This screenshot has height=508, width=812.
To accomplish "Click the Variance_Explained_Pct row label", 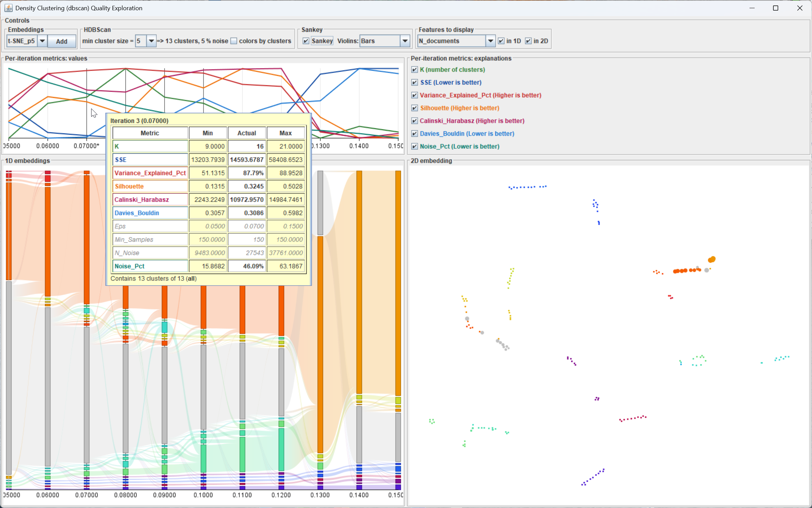I will (x=150, y=173).
